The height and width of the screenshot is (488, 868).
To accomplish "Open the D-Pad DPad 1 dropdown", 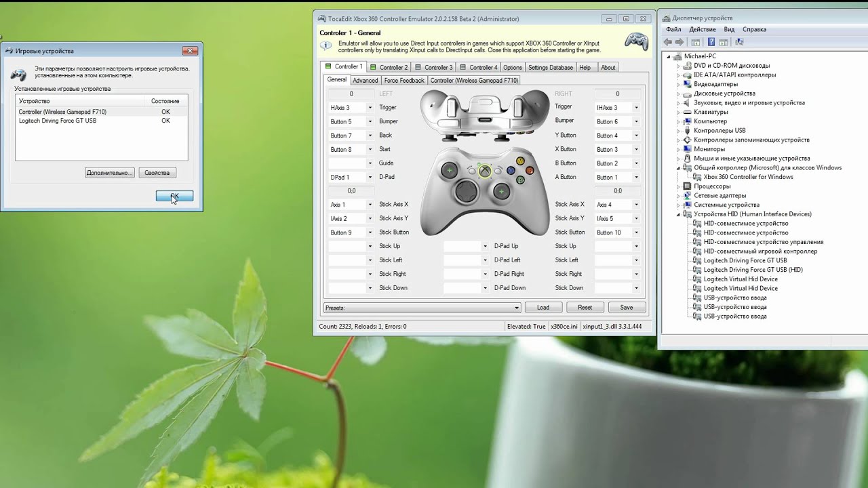I will click(370, 178).
